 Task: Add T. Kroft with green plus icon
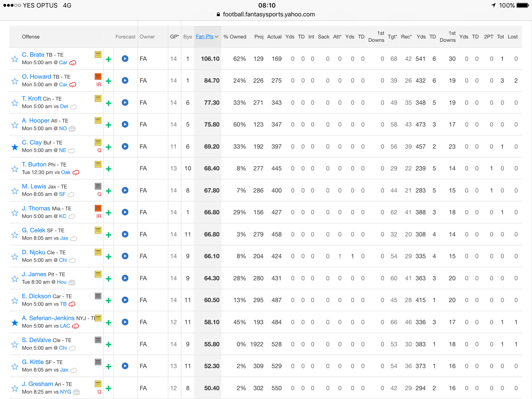tap(109, 103)
